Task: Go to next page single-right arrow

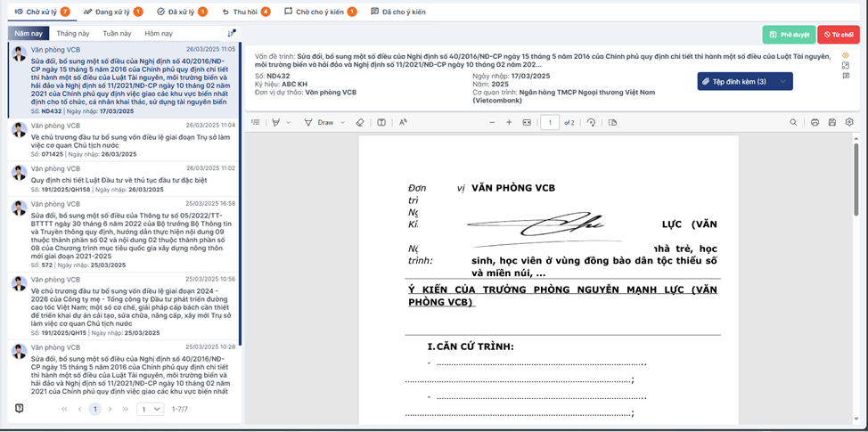Action: [111, 409]
